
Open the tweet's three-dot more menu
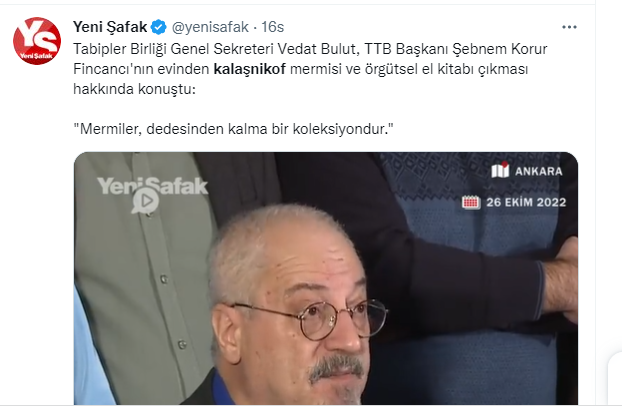click(x=569, y=27)
